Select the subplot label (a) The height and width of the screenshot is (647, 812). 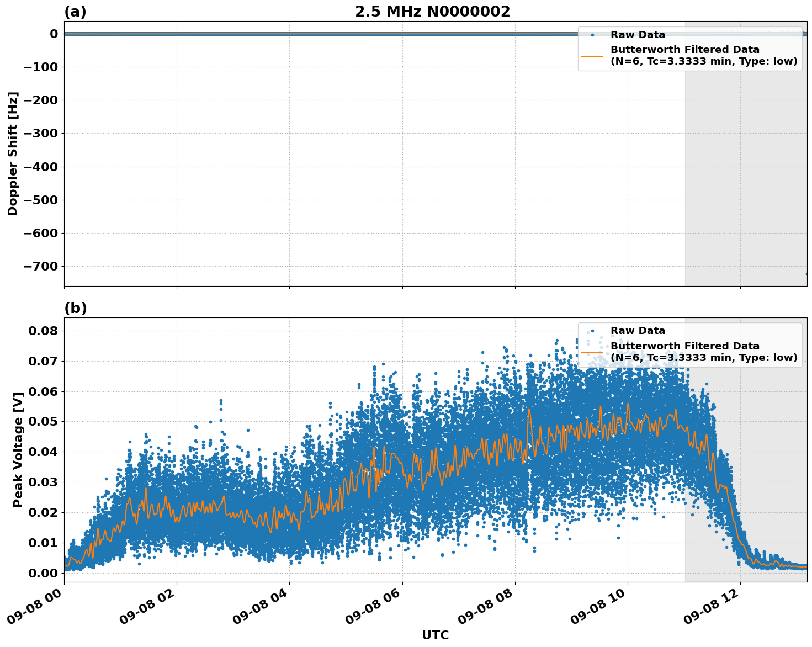[x=75, y=10]
